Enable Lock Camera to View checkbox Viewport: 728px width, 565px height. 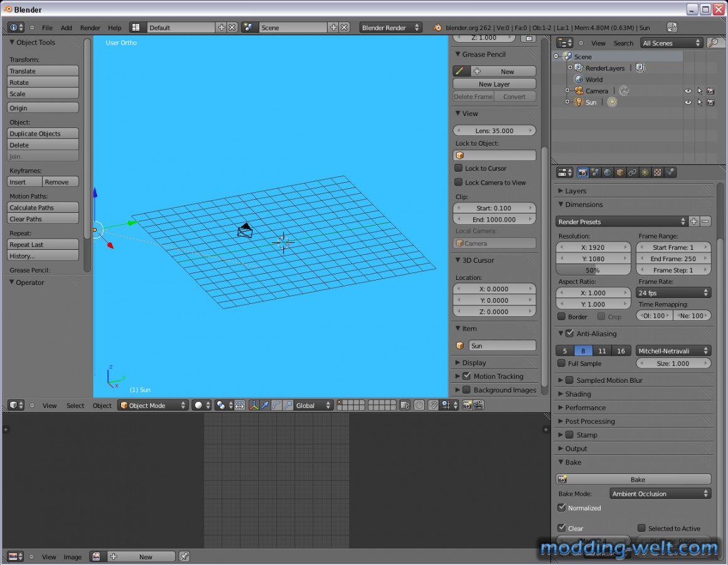[x=459, y=182]
